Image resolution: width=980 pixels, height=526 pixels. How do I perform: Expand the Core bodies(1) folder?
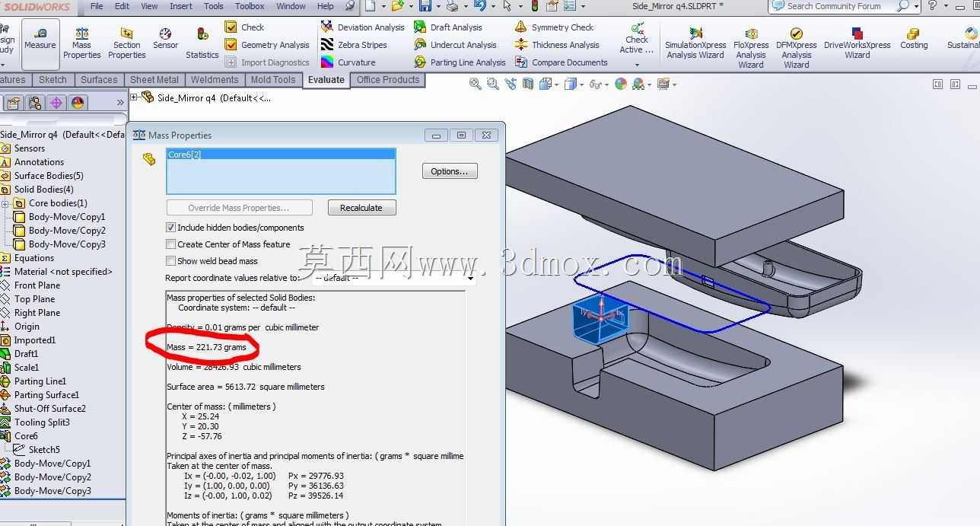[x=5, y=203]
